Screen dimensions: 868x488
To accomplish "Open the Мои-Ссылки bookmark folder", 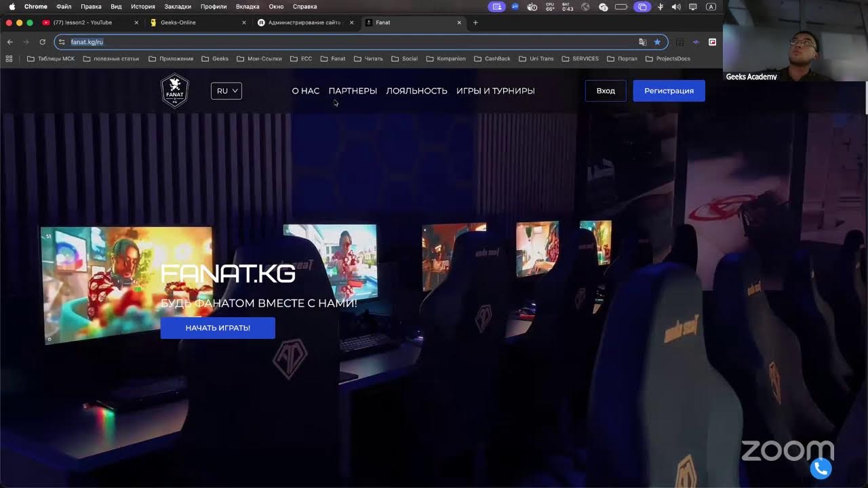I will point(259,59).
